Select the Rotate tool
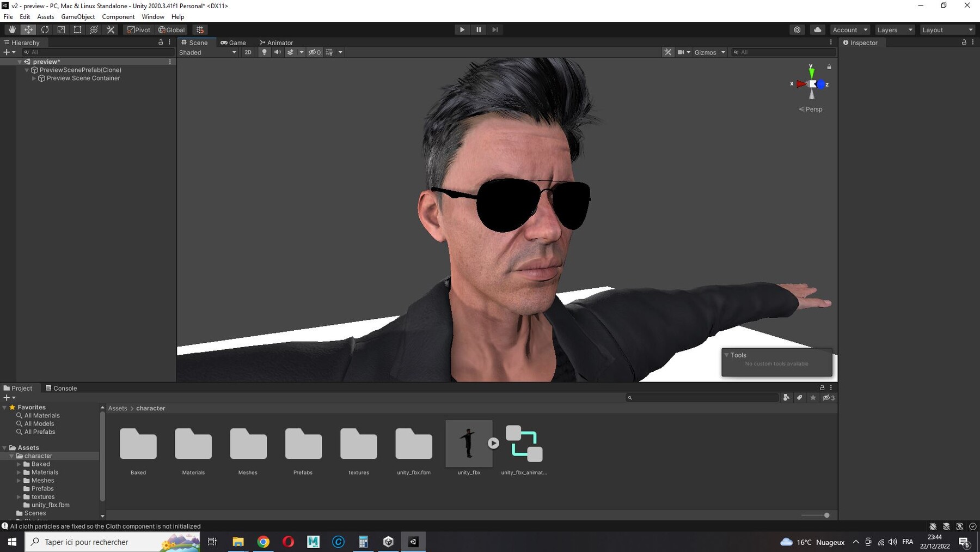The height and width of the screenshot is (552, 980). coord(45,29)
